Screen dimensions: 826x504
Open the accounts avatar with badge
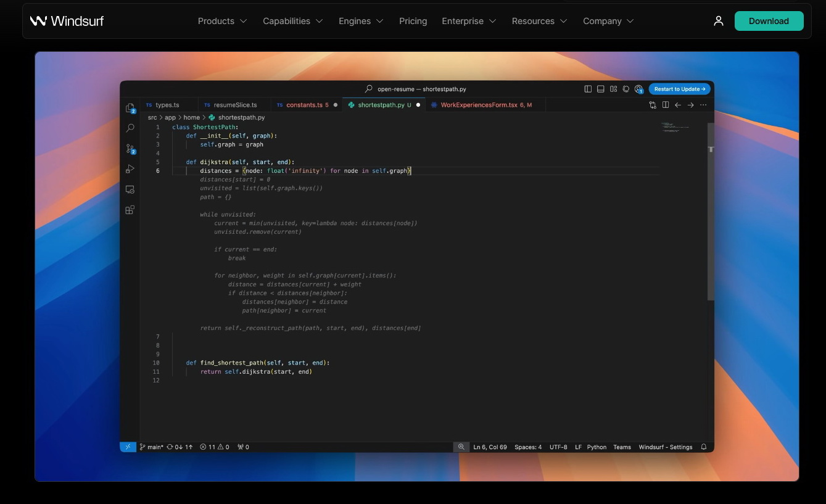tap(638, 89)
